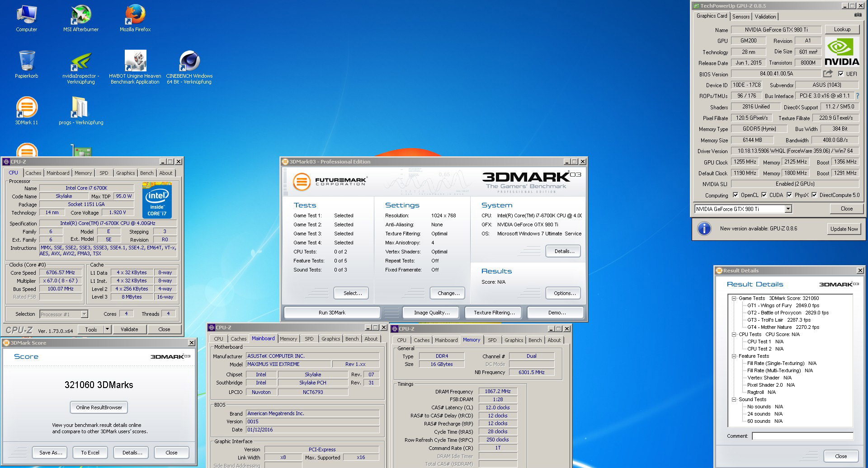Toggle the PhysX checkbox
The height and width of the screenshot is (468, 868).
click(789, 195)
